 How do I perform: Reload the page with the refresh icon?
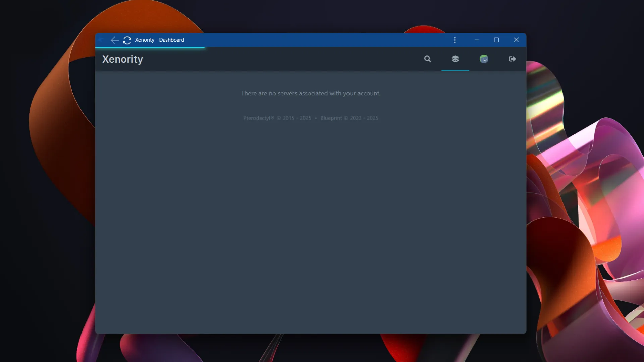(127, 40)
